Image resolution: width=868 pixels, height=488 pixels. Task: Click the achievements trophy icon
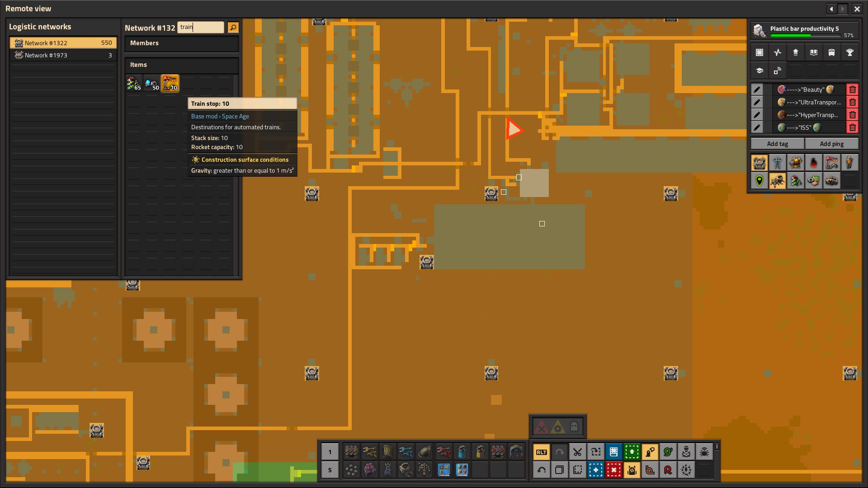coord(849,52)
